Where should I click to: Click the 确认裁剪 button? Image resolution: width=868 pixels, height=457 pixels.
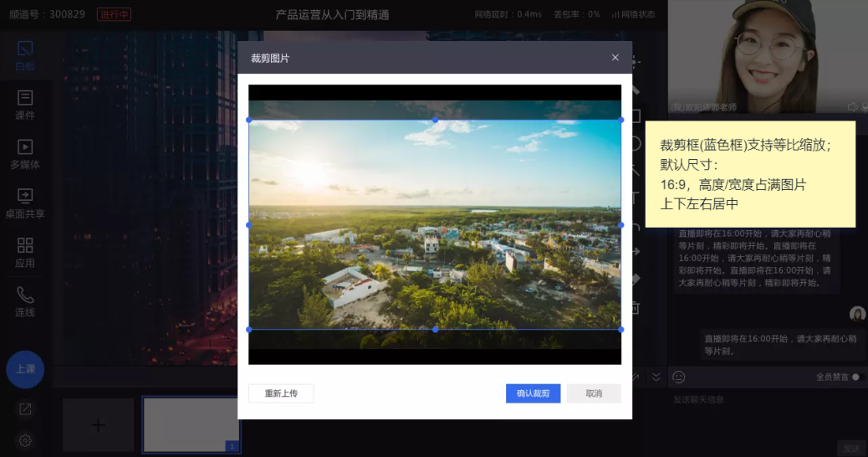533,393
